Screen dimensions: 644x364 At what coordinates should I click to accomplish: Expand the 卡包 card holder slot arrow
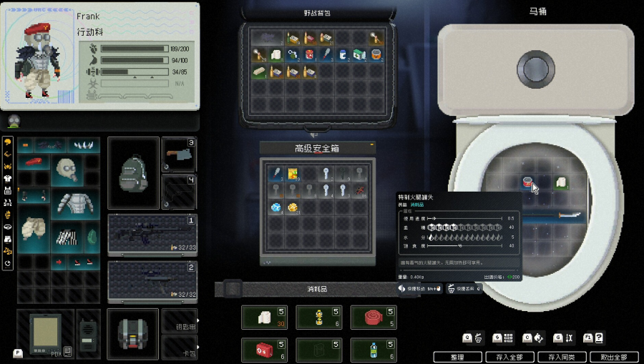(x=198, y=347)
